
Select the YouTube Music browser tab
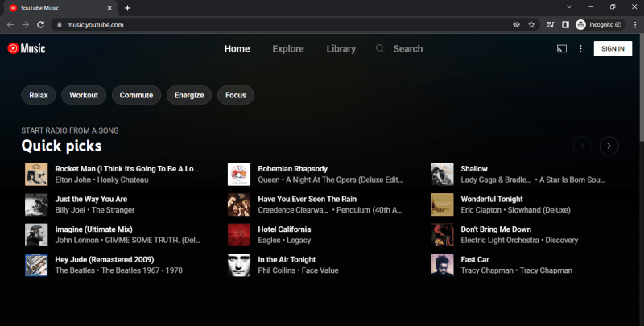[x=60, y=8]
